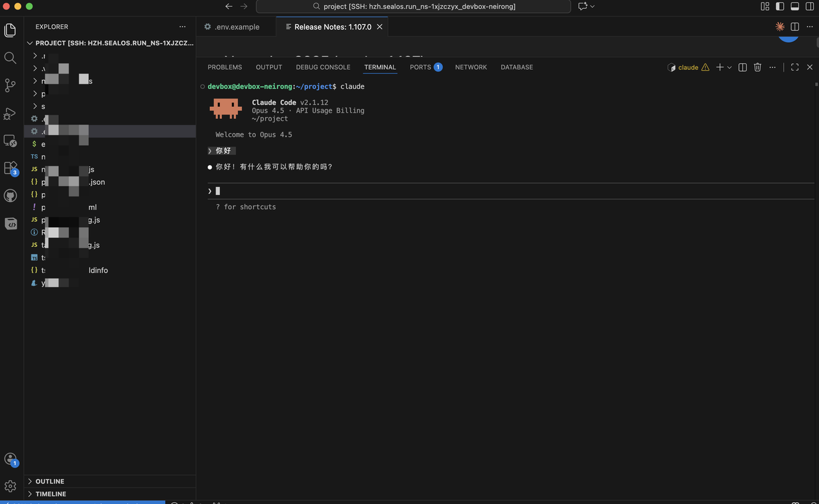
Task: Switch to the PROBLEMS panel tab
Action: (225, 67)
